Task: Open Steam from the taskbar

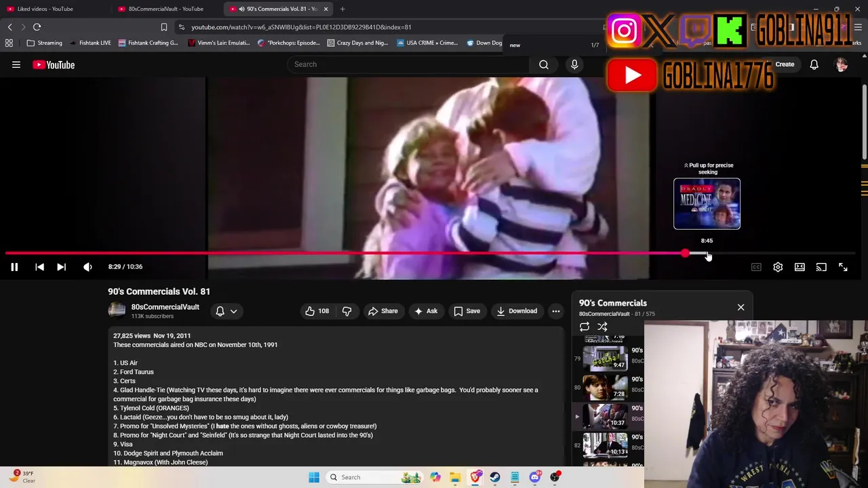Action: [495, 477]
